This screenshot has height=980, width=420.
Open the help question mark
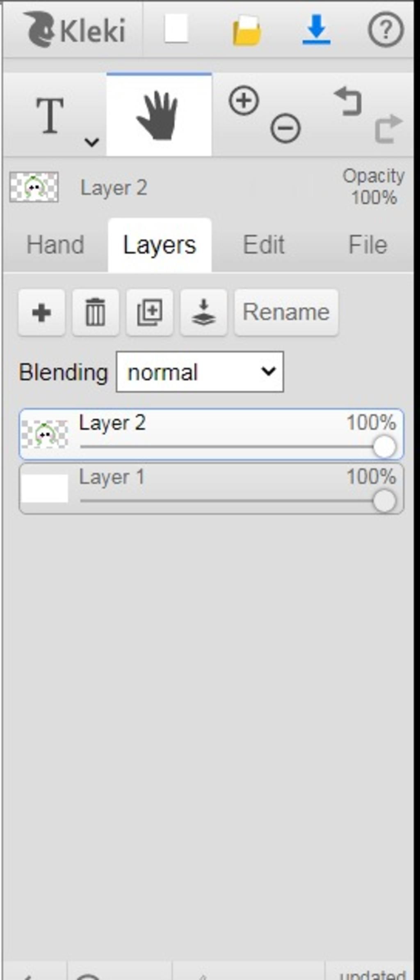[385, 30]
